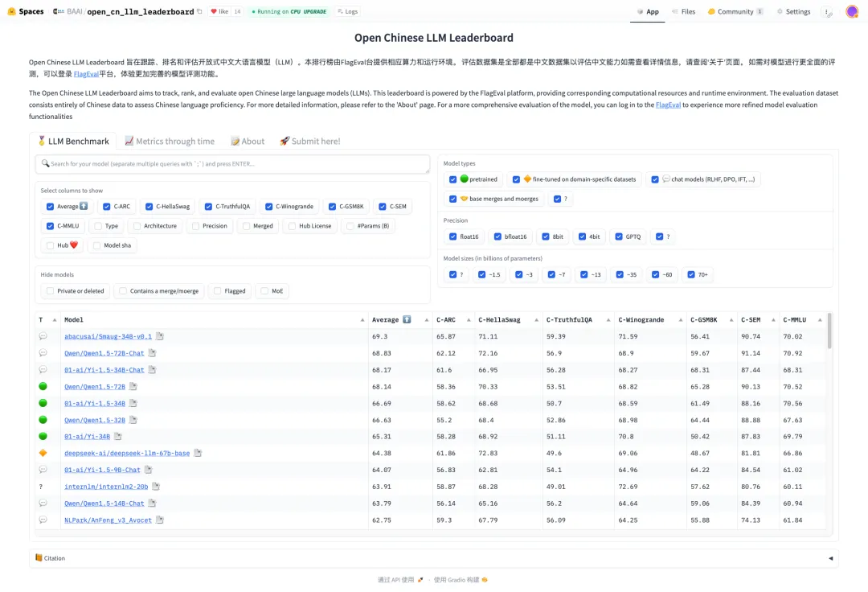The height and width of the screenshot is (592, 868).
Task: Open details document icon for Yi-1.5-9B-Chat
Action: (x=148, y=470)
